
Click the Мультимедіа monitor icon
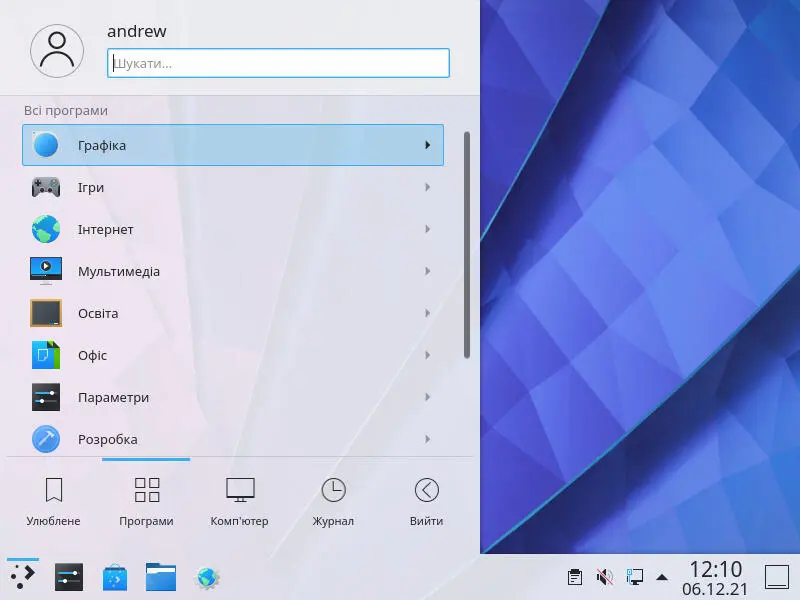pos(45,271)
